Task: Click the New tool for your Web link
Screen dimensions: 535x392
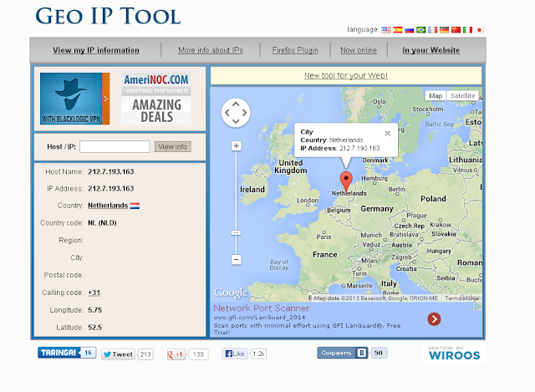Action: [x=346, y=76]
